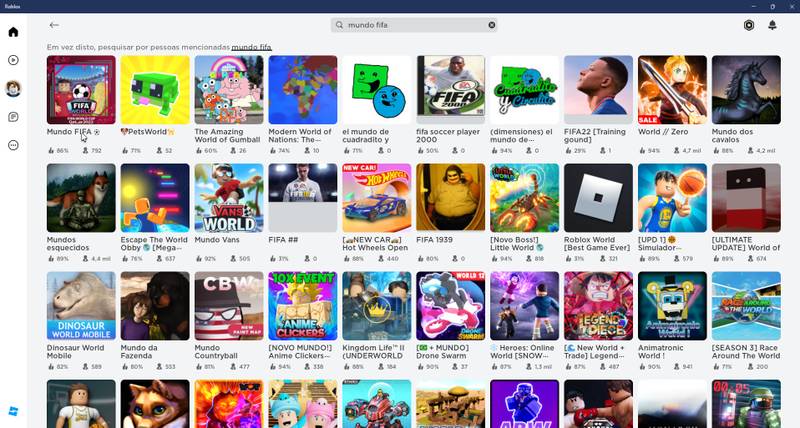Image resolution: width=800 pixels, height=428 pixels.
Task: Open Mundo da Fazenda thumbnail
Action: point(155,306)
